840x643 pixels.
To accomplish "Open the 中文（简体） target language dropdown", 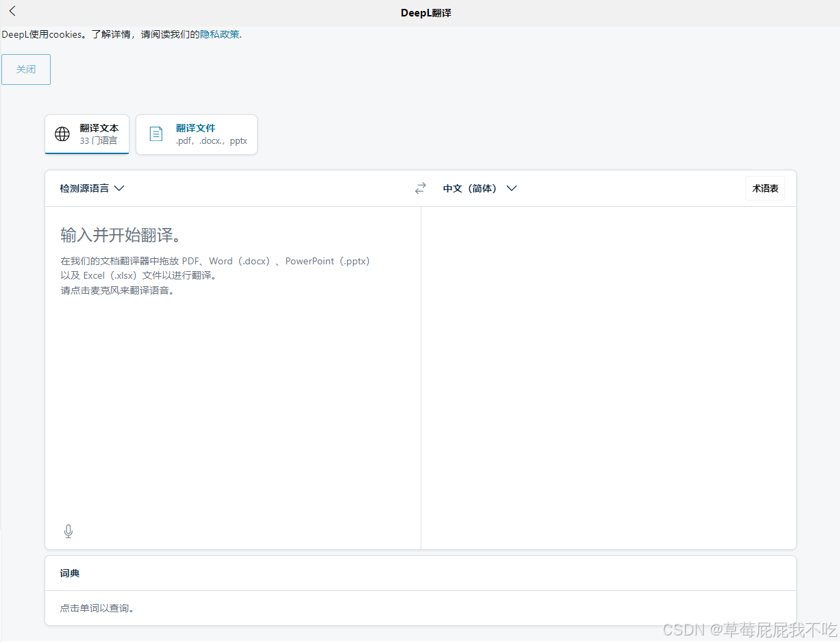I will 480,188.
